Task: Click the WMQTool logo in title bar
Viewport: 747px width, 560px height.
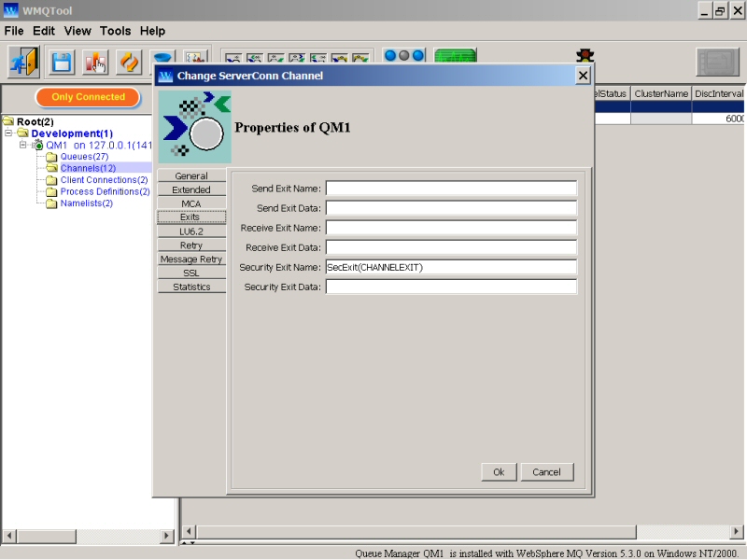Action: (x=10, y=10)
